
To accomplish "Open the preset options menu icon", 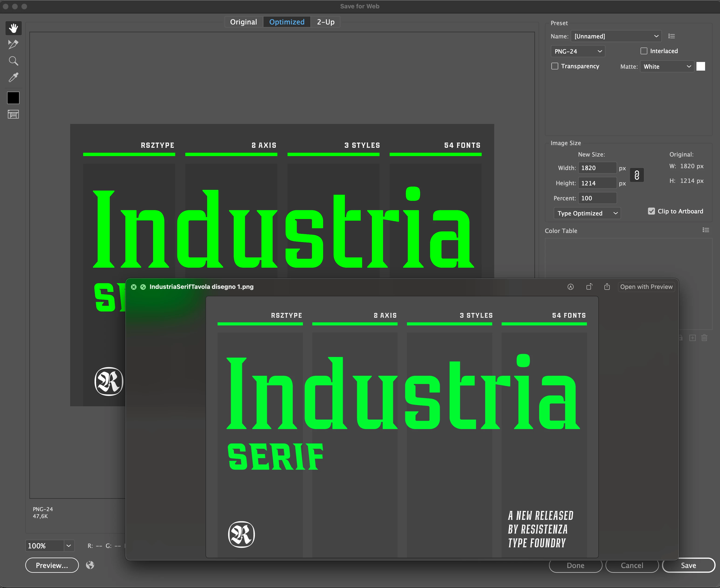I will (672, 36).
